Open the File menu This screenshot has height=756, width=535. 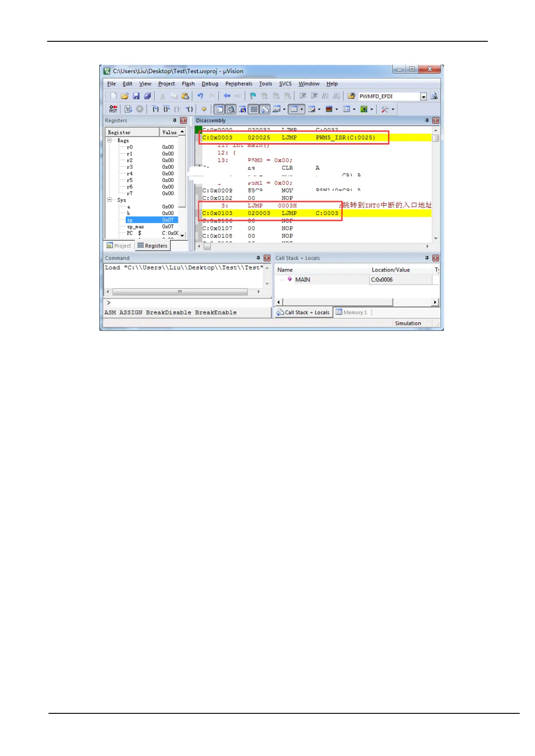coord(111,84)
